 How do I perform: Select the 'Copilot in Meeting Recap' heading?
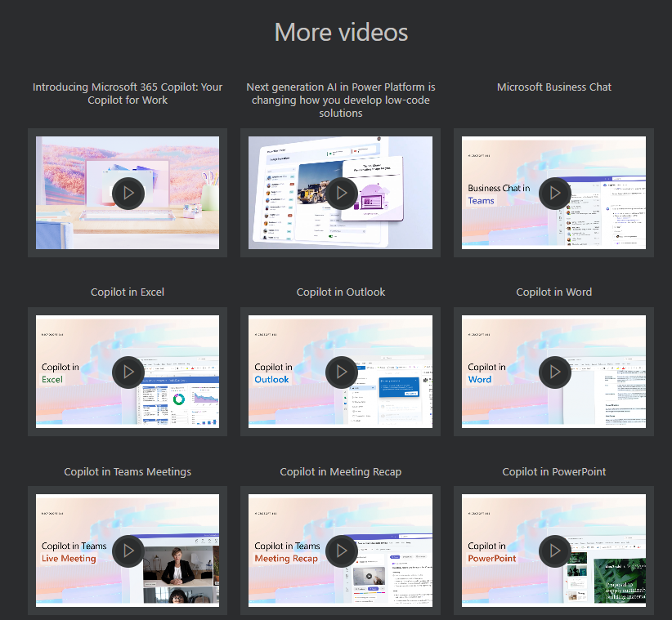pyautogui.click(x=341, y=471)
